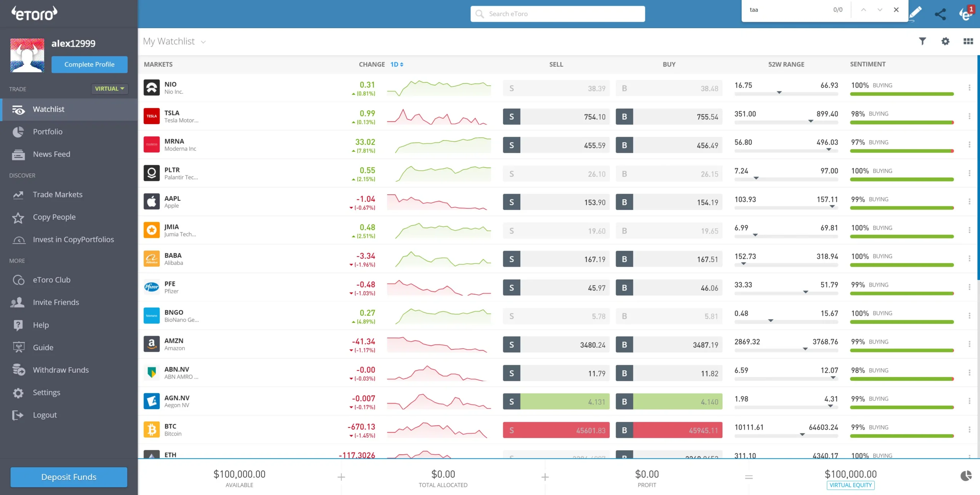Click the MRNA 52-week range slider
This screenshot has height=495, width=980.
coord(786,151)
